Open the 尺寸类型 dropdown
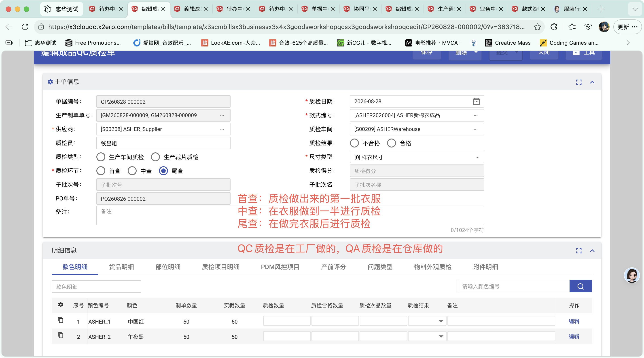Screen dimensions: 644x358 coord(417,157)
